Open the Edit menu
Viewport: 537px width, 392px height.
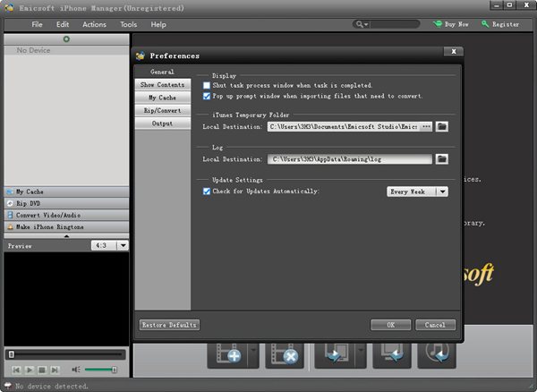[63, 25]
